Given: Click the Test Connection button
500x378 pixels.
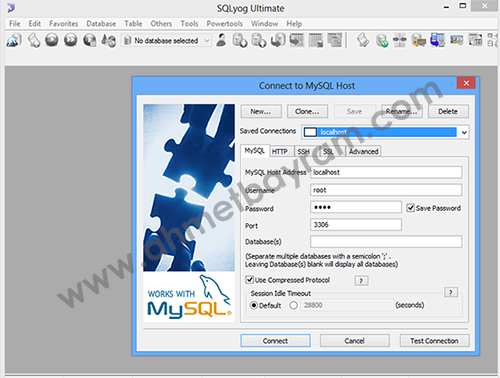Looking at the screenshot, I should pyautogui.click(x=434, y=341).
